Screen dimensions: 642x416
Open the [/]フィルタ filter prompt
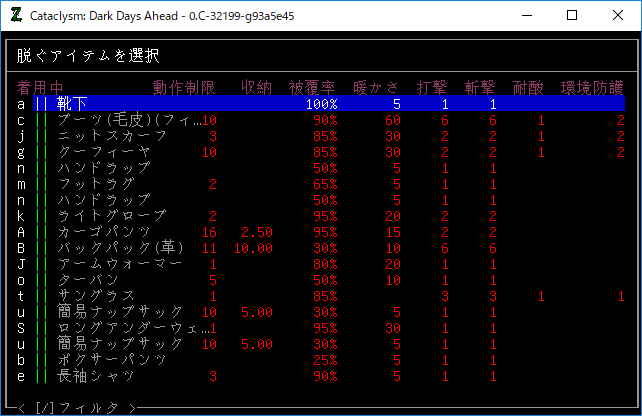(75, 407)
